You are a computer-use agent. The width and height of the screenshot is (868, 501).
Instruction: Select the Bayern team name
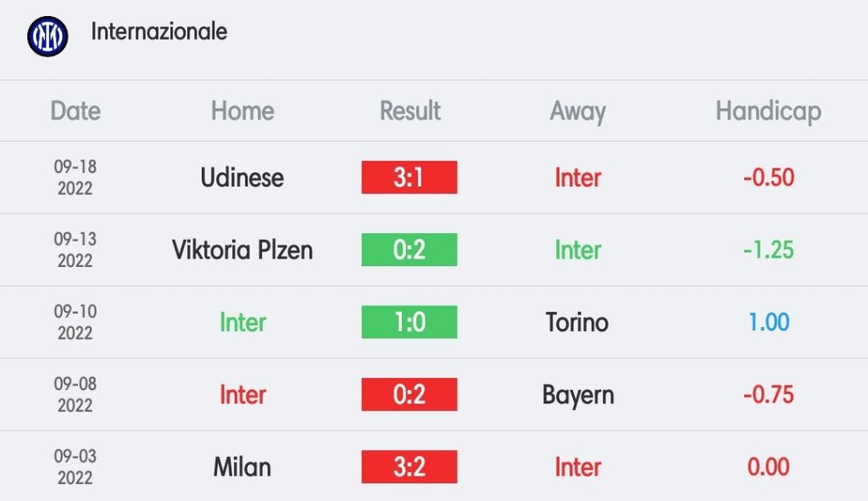[x=578, y=396]
